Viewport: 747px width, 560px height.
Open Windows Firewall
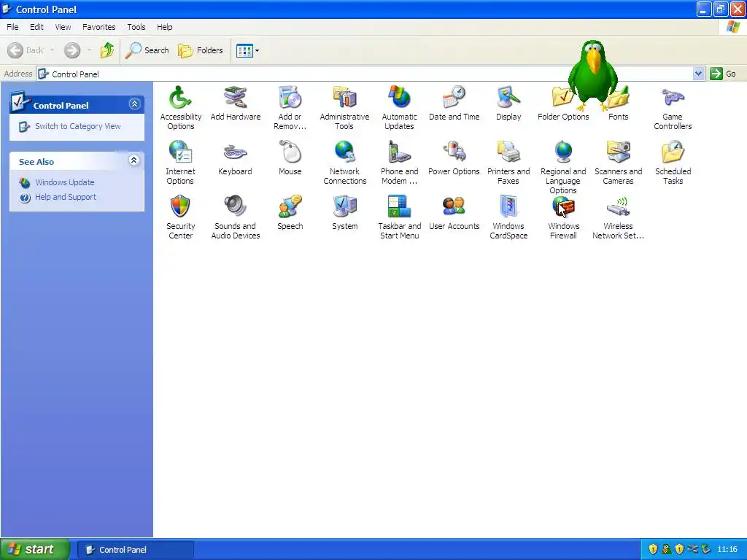[x=563, y=217]
